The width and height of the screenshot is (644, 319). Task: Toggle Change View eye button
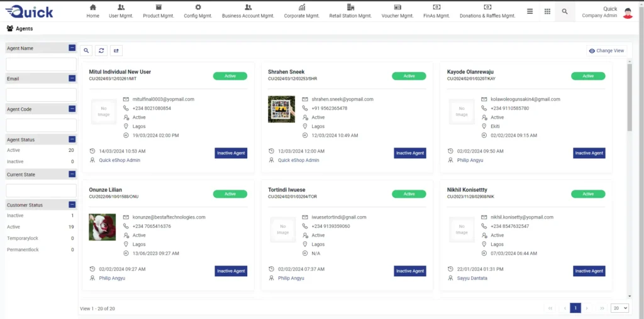(x=606, y=51)
